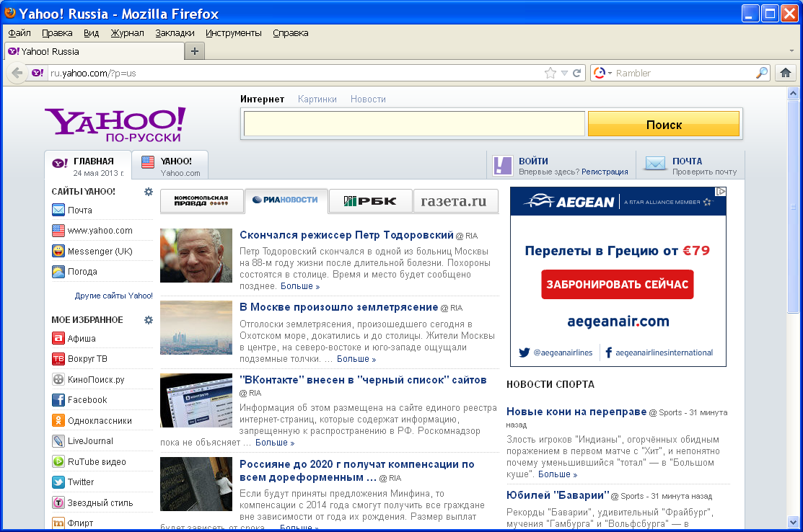Open headline Скончался режиссер Петр Тодоровский
Image resolution: width=803 pixels, height=532 pixels.
click(x=347, y=235)
